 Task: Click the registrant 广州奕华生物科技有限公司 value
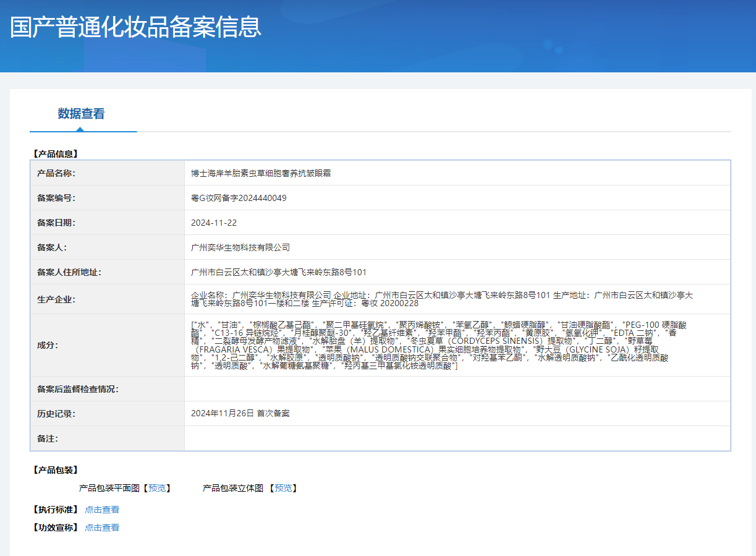(240, 247)
